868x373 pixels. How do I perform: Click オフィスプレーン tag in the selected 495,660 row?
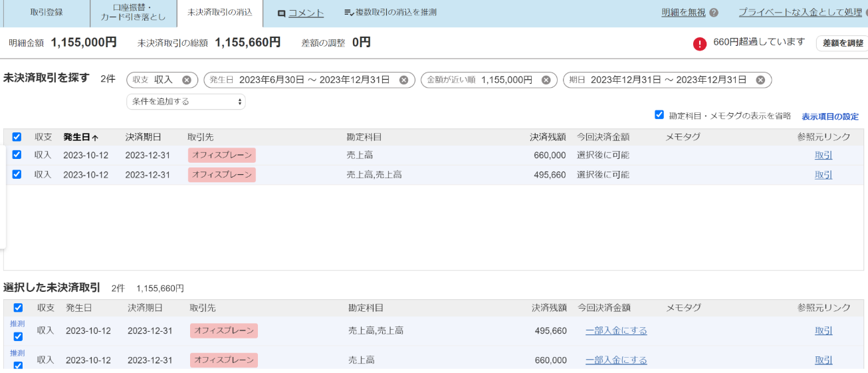[224, 330]
